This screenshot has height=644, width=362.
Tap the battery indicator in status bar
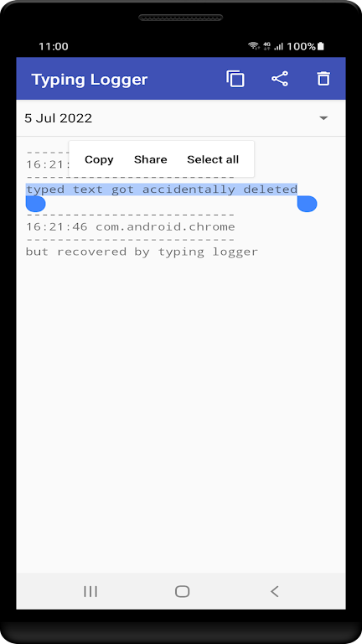tap(321, 46)
